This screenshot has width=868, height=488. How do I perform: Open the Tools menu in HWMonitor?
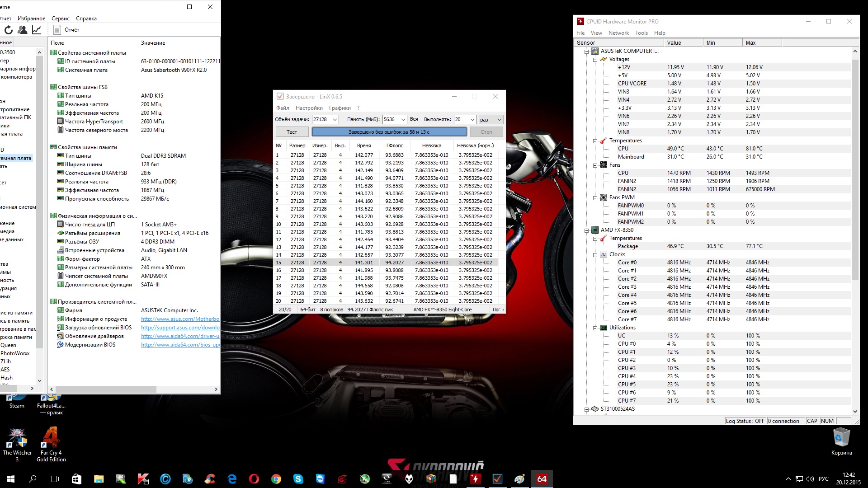[641, 33]
